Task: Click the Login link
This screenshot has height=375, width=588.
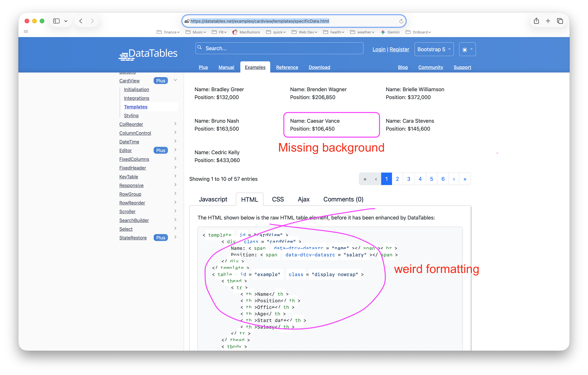Action: [379, 49]
